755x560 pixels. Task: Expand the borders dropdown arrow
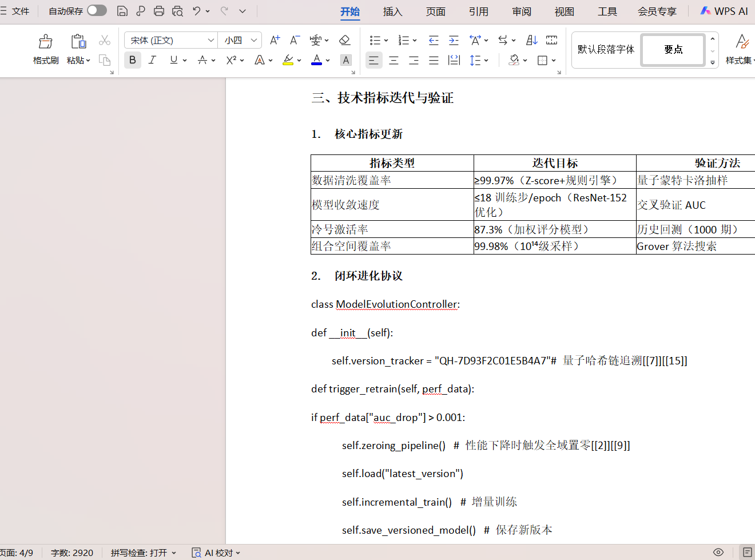[x=554, y=60]
